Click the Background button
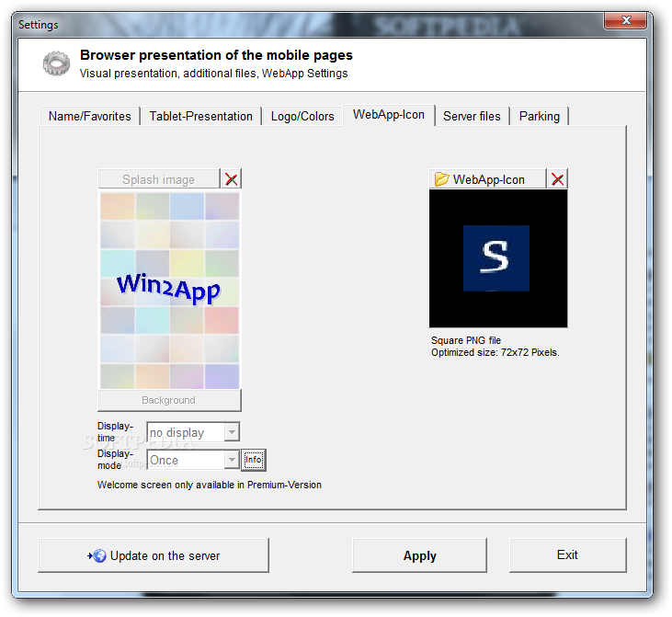The height and width of the screenshot is (617, 672). coord(169,400)
